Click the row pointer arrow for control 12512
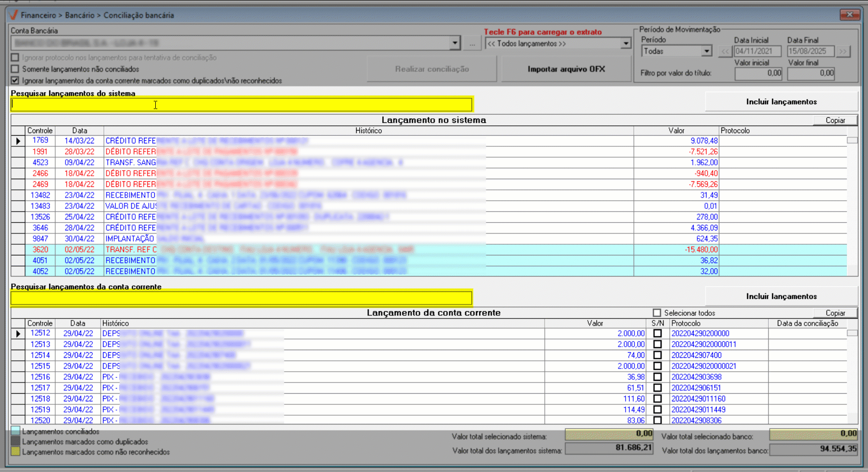Image resolution: width=868 pixels, height=472 pixels. coord(18,334)
